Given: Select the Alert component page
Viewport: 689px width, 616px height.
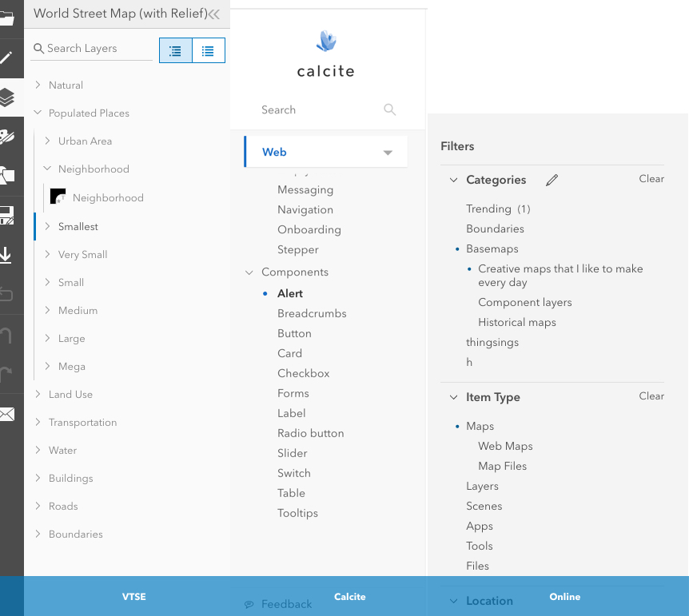Looking at the screenshot, I should pos(290,293).
